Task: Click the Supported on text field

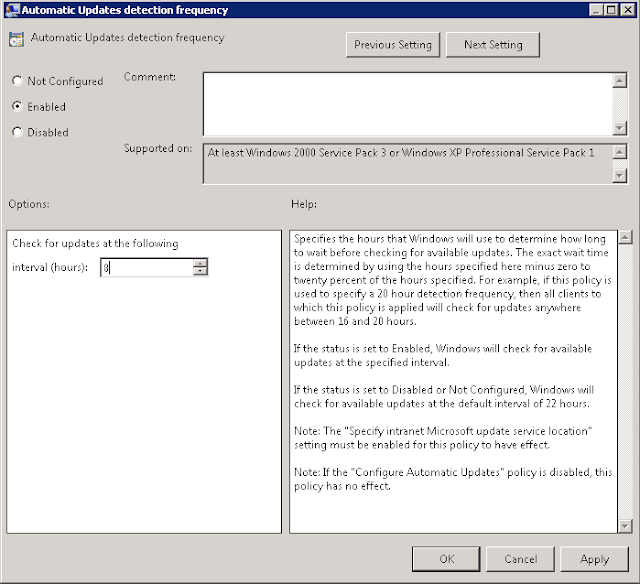Action: pos(407,164)
